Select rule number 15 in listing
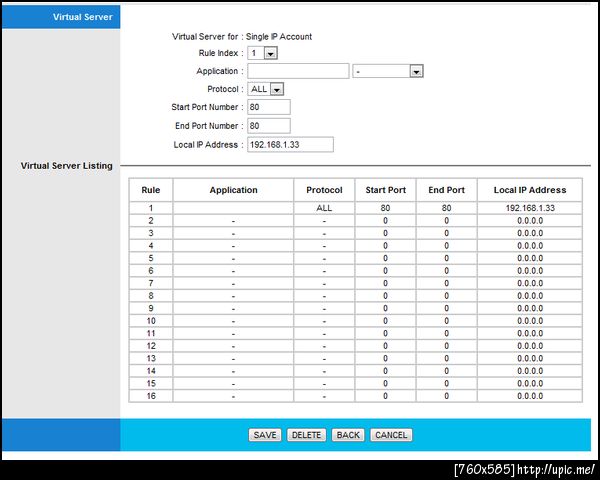 coord(151,384)
